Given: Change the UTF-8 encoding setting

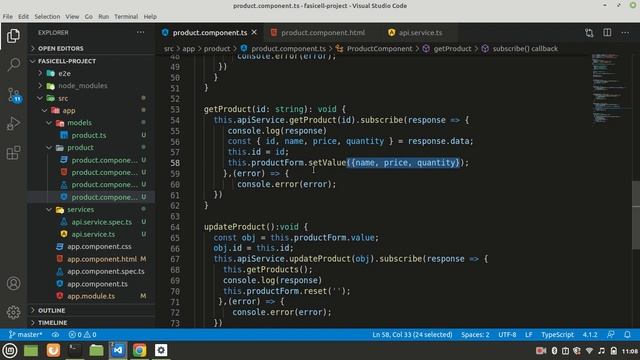Looking at the screenshot, I should click(507, 334).
